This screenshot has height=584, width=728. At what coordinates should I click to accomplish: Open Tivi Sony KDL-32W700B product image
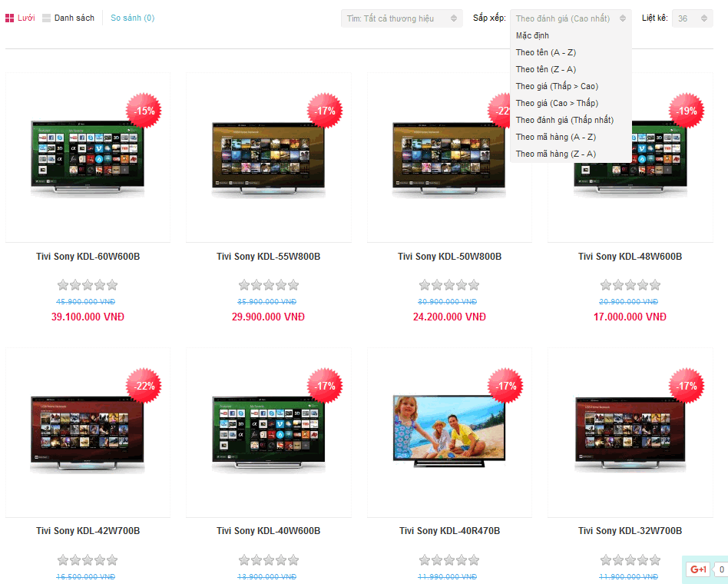tap(630, 433)
